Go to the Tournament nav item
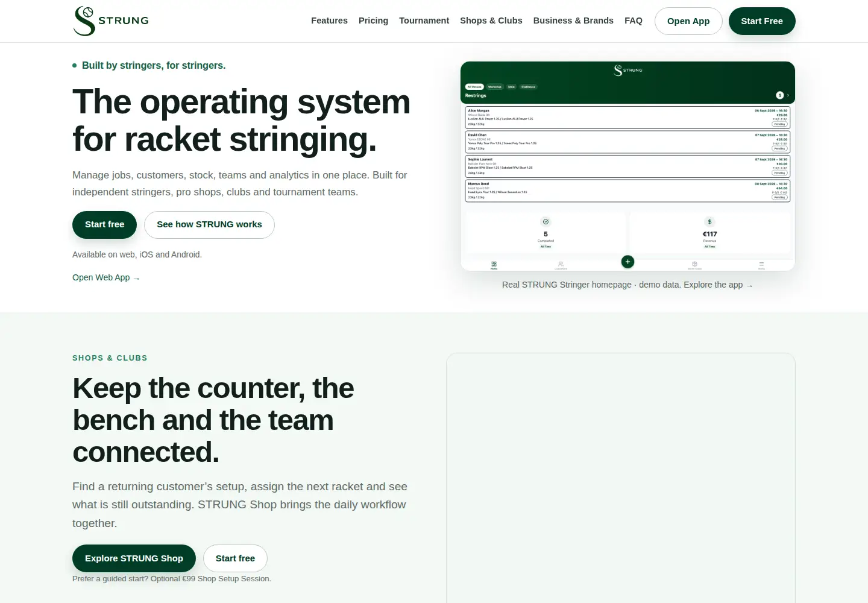 click(x=424, y=21)
